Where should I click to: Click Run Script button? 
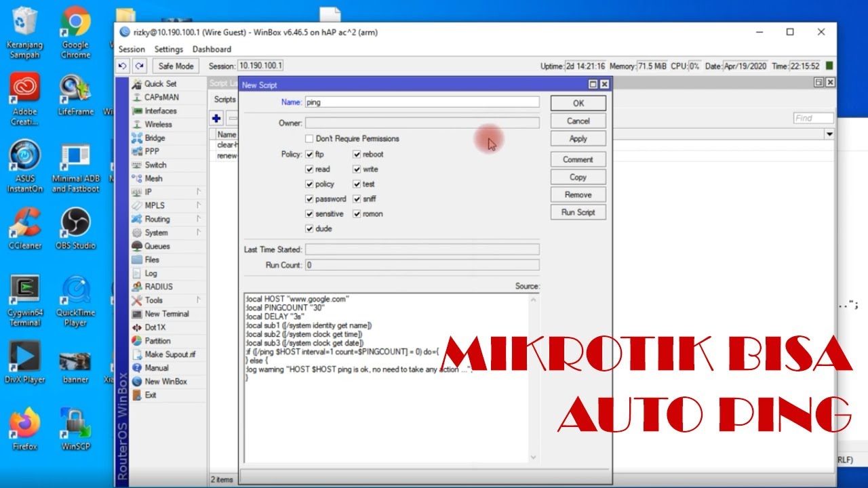tap(578, 212)
